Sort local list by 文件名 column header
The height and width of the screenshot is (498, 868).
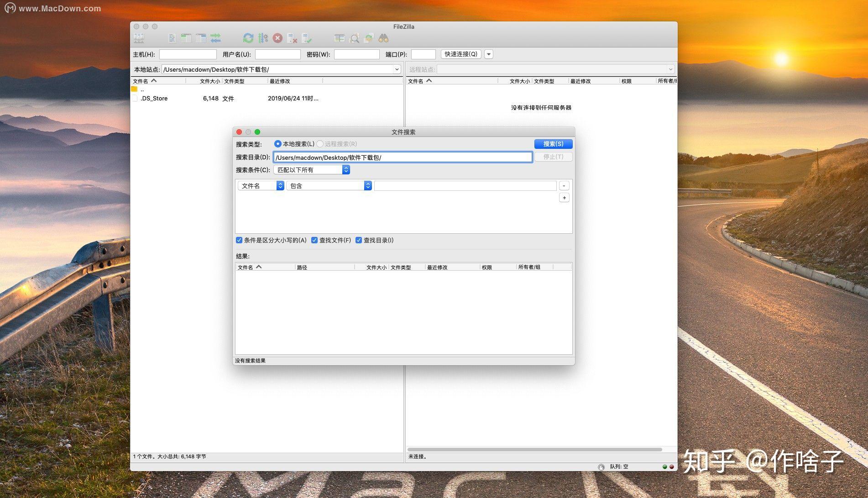tap(158, 81)
